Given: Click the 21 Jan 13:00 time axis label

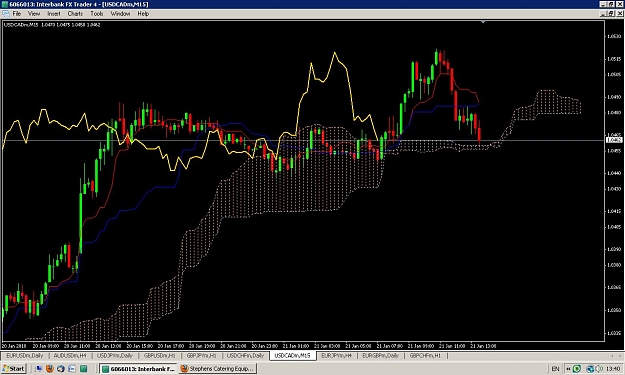Looking at the screenshot, I should pyautogui.click(x=483, y=346).
